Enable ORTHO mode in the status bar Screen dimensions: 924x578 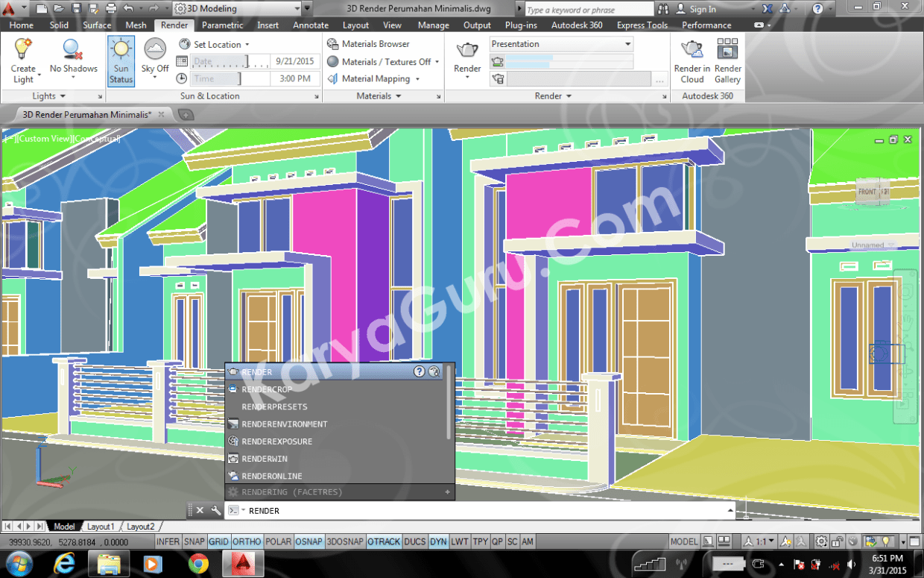point(246,541)
